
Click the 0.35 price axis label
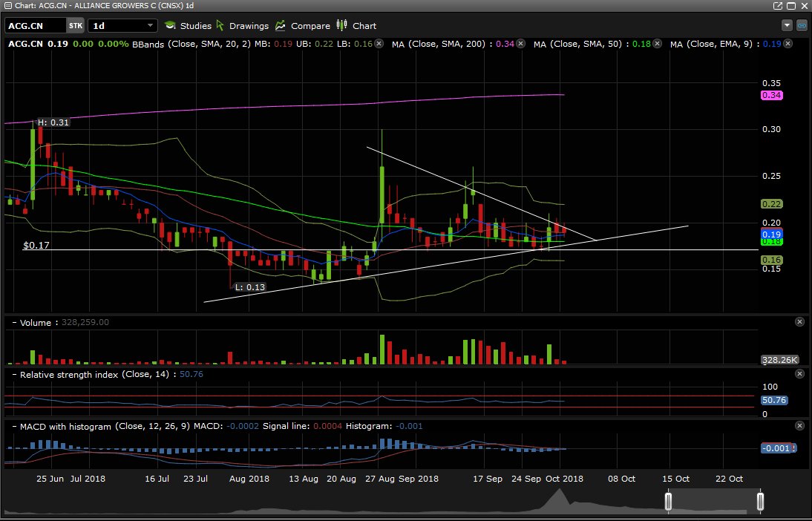(772, 83)
